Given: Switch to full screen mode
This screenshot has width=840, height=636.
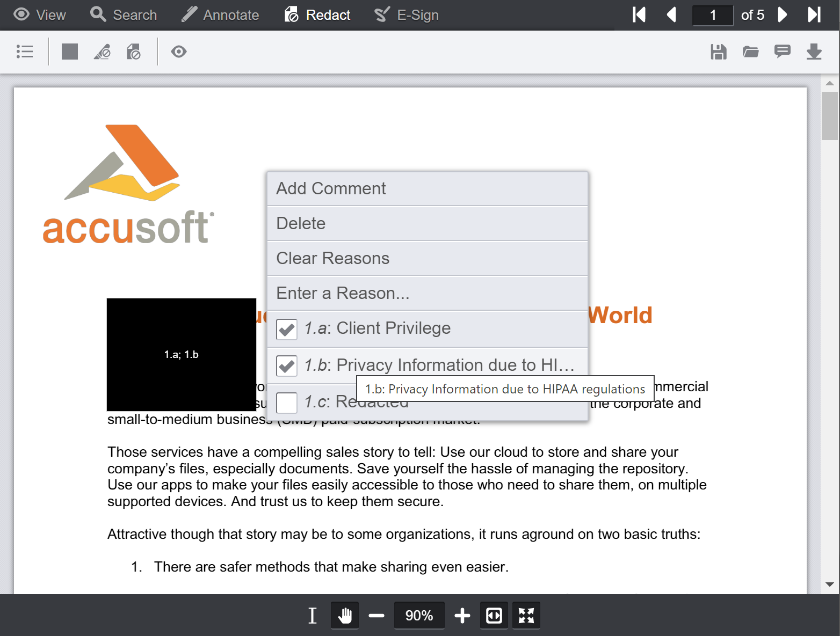Looking at the screenshot, I should coord(526,616).
